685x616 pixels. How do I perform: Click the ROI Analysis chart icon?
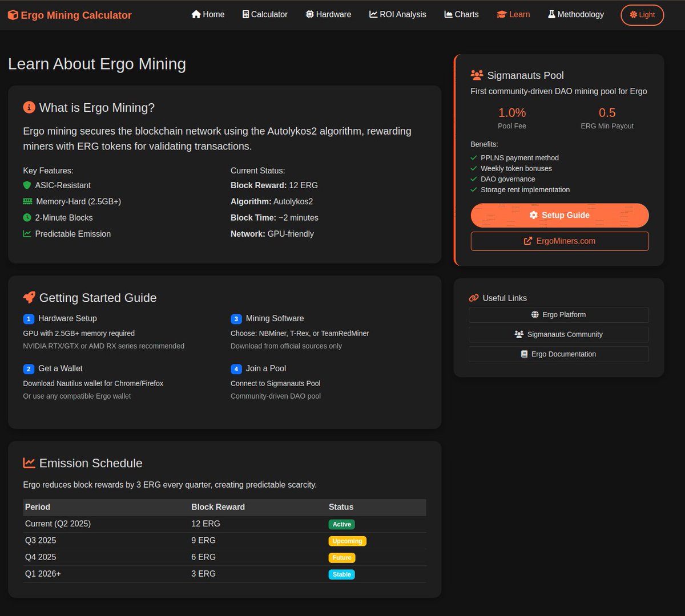point(373,14)
